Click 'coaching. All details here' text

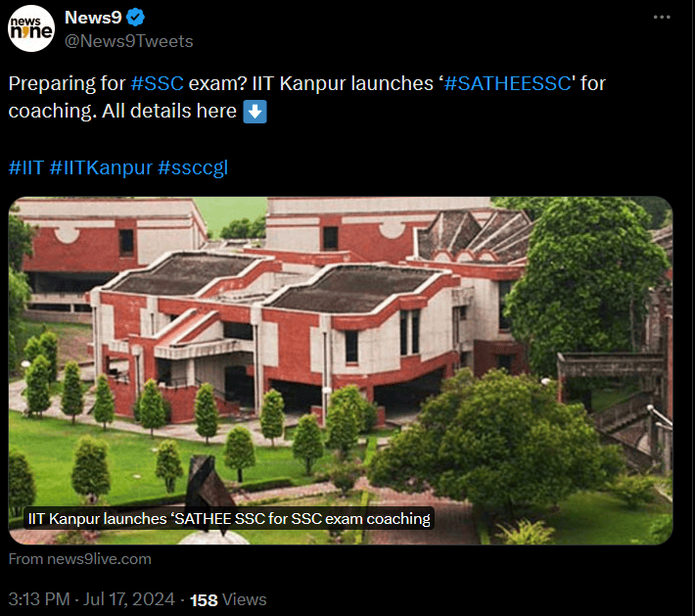[x=122, y=111]
